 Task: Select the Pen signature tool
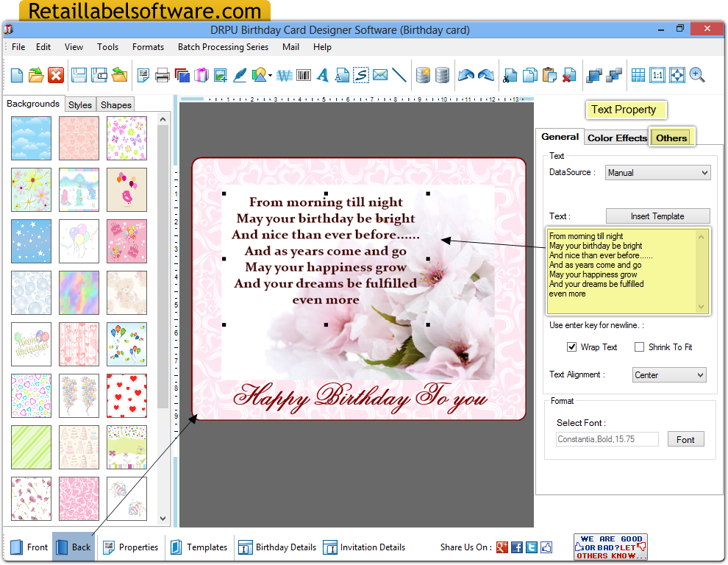pyautogui.click(x=240, y=74)
